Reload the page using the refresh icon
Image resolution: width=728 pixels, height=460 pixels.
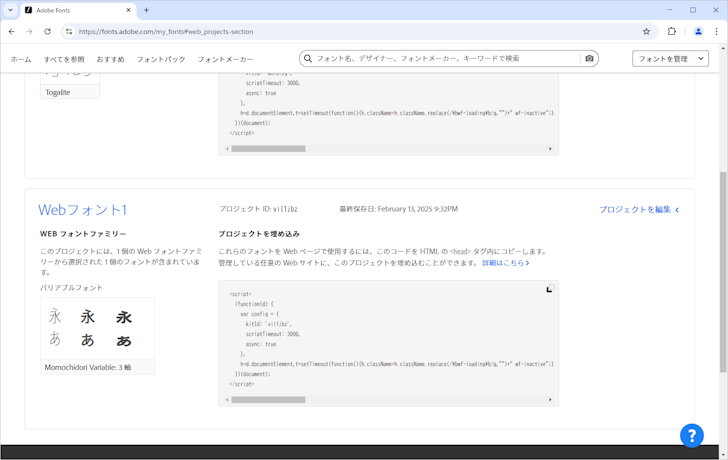coord(47,31)
